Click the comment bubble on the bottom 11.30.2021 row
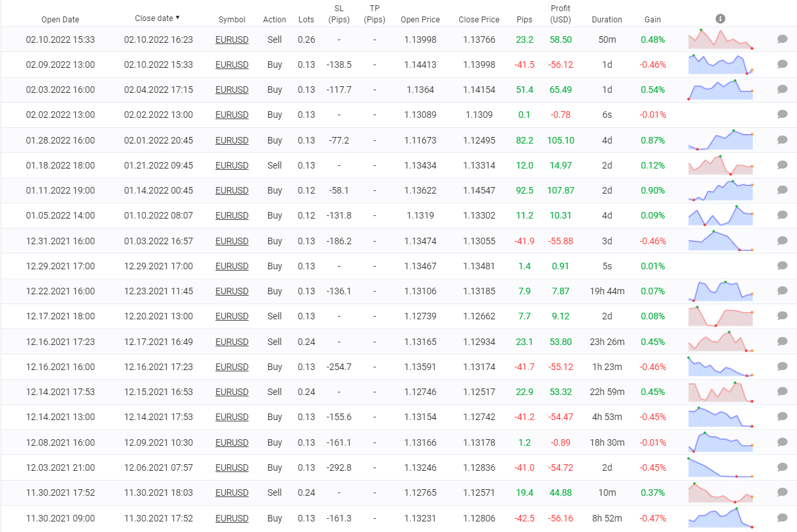The width and height of the screenshot is (797, 532). [782, 518]
